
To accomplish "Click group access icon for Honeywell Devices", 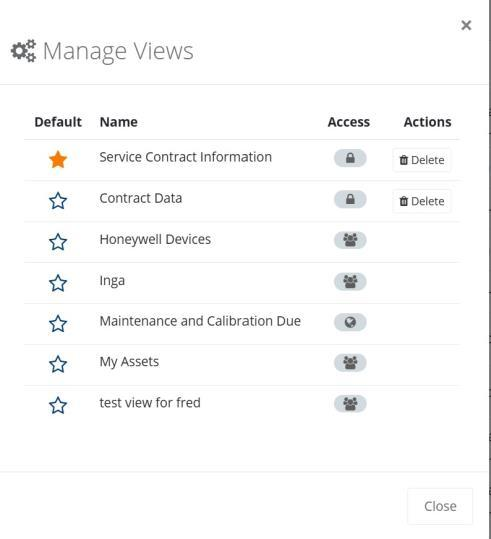I will pyautogui.click(x=350, y=240).
